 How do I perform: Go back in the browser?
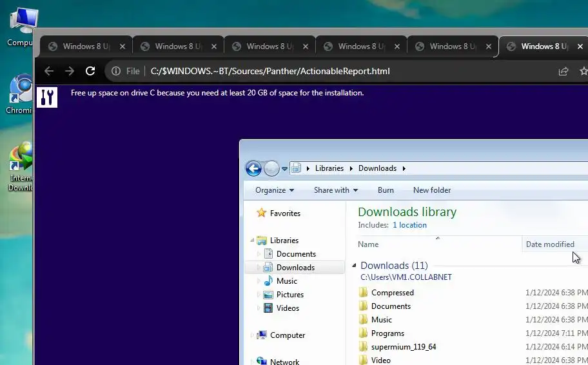49,71
